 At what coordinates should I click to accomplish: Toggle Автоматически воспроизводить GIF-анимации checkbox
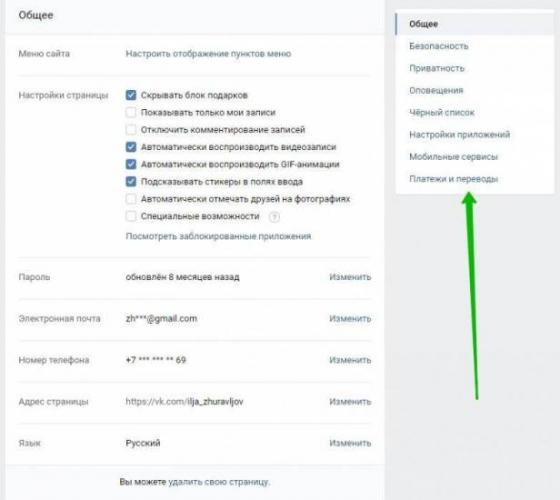131,164
